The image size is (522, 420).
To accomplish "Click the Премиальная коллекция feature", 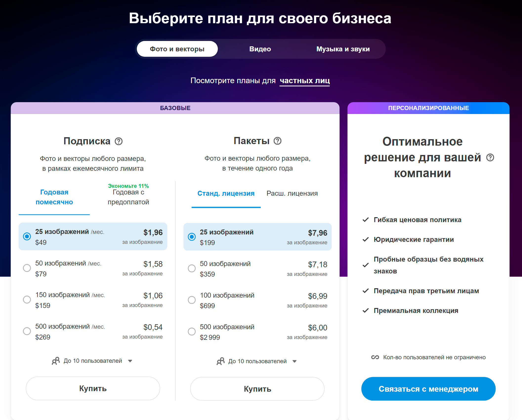I will [416, 311].
